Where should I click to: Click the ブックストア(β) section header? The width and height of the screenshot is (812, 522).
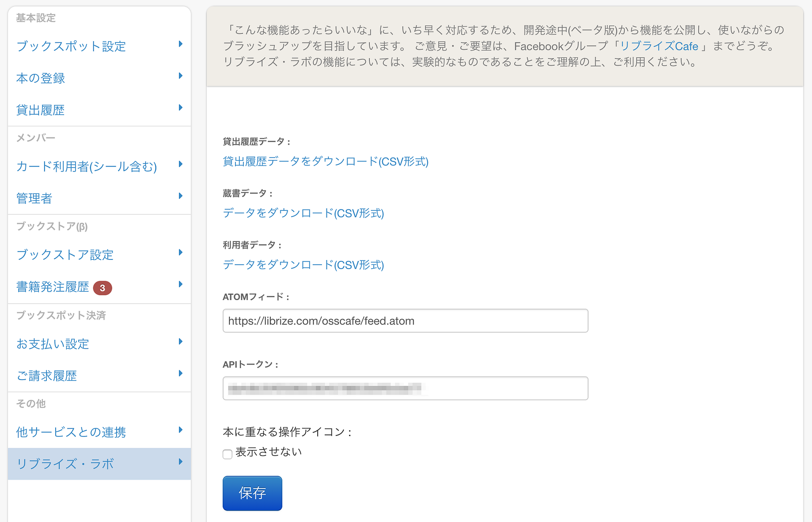click(x=52, y=226)
